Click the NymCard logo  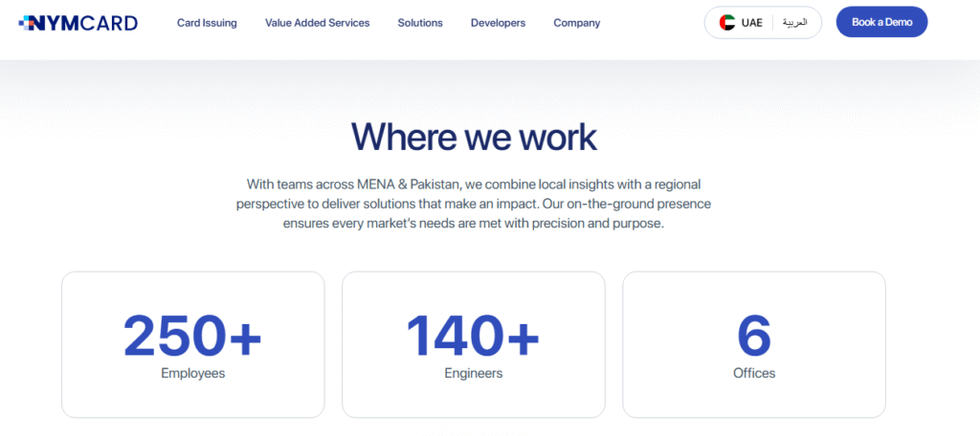(x=78, y=23)
